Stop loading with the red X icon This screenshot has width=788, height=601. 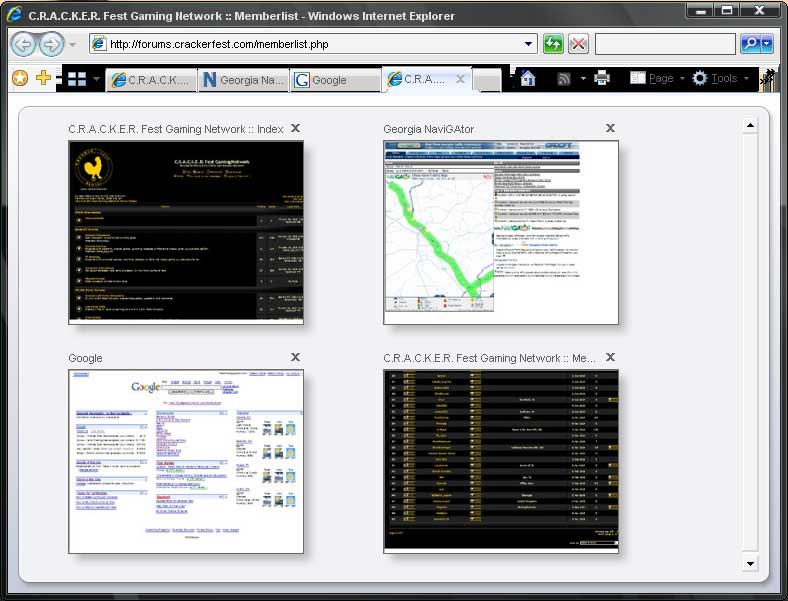(x=578, y=44)
